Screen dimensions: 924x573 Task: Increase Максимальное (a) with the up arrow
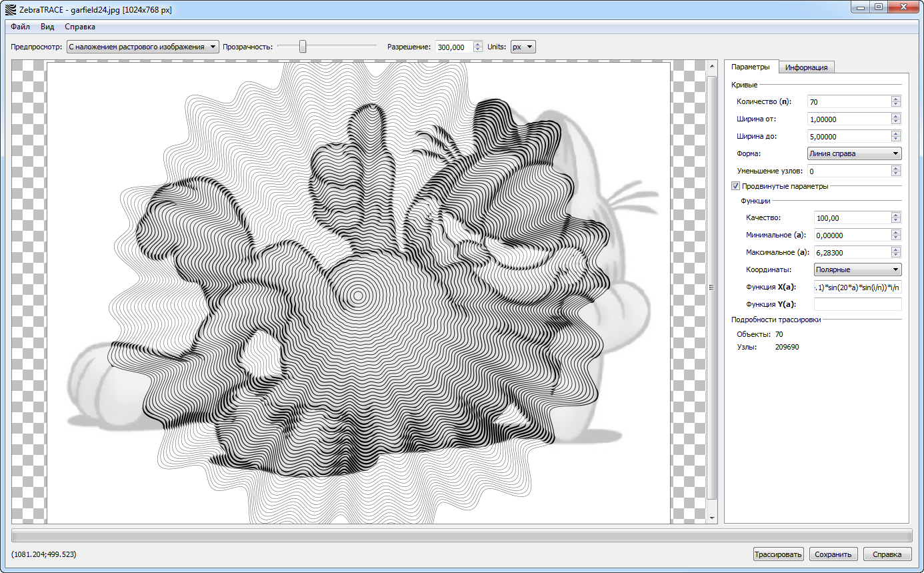(x=896, y=249)
